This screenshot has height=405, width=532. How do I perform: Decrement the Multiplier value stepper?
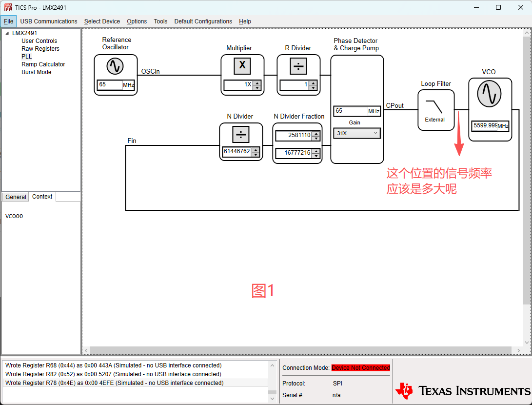pos(257,87)
